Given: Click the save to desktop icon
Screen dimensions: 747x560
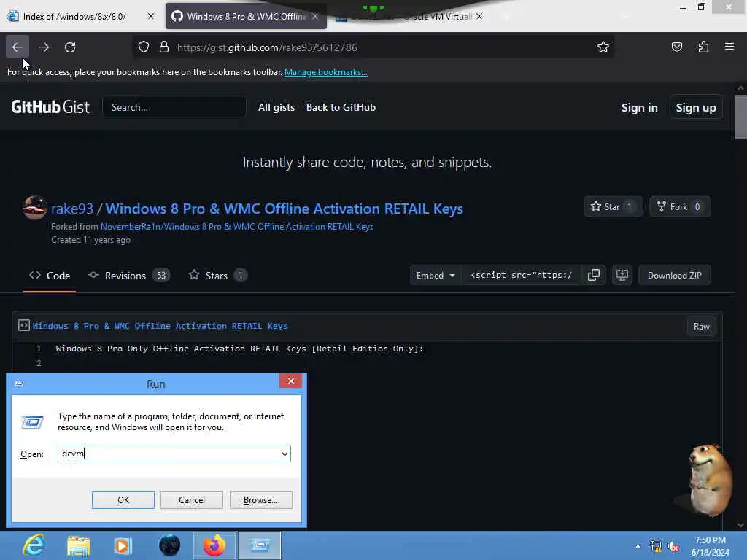Looking at the screenshot, I should click(622, 275).
